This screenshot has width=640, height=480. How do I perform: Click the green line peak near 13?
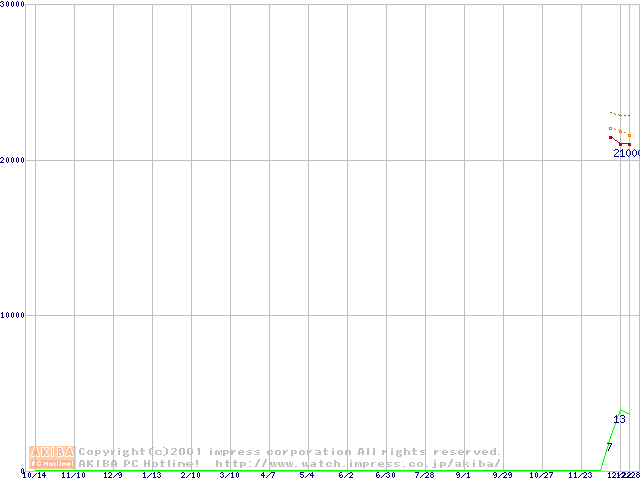(621, 410)
